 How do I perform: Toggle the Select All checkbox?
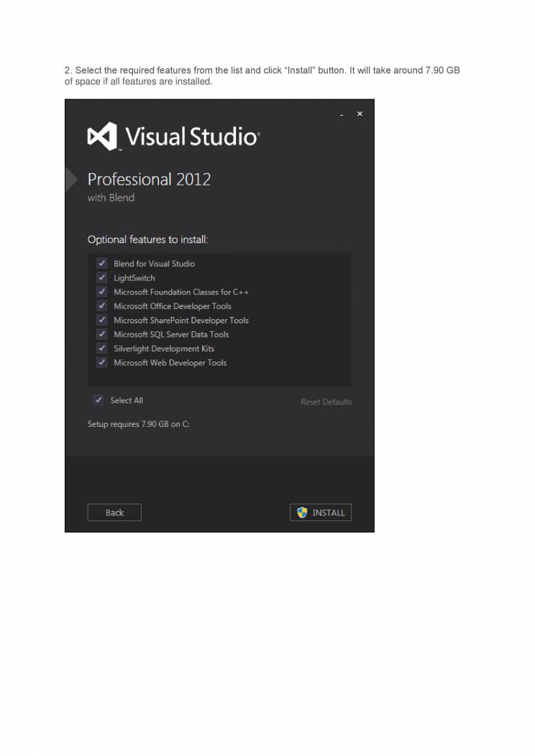pyautogui.click(x=99, y=400)
